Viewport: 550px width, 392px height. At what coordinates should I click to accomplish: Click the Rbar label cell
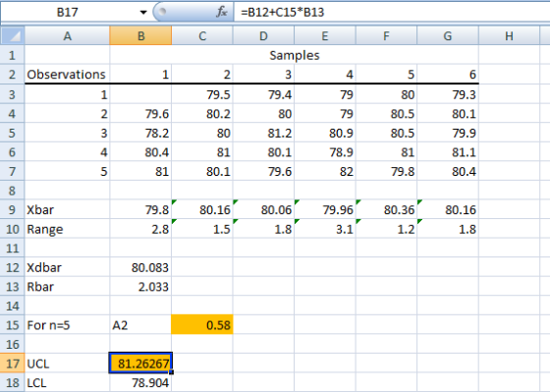point(67,287)
